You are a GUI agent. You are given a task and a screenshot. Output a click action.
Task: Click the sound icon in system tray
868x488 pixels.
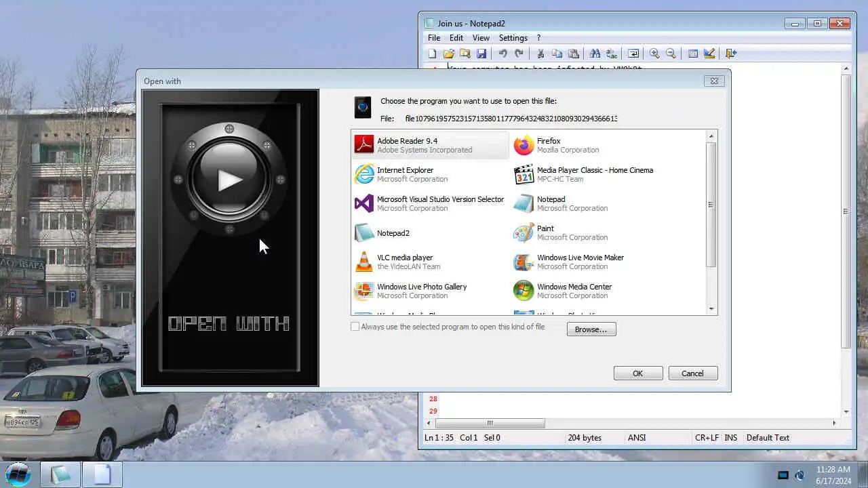800,475
